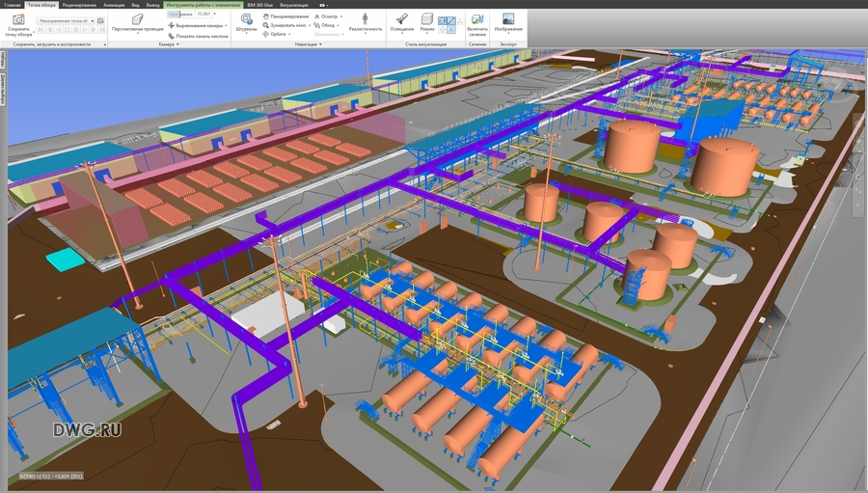This screenshot has width=868, height=493.
Task: Click Align Camera (Выравнивание камеры) button
Action: pyautogui.click(x=198, y=26)
